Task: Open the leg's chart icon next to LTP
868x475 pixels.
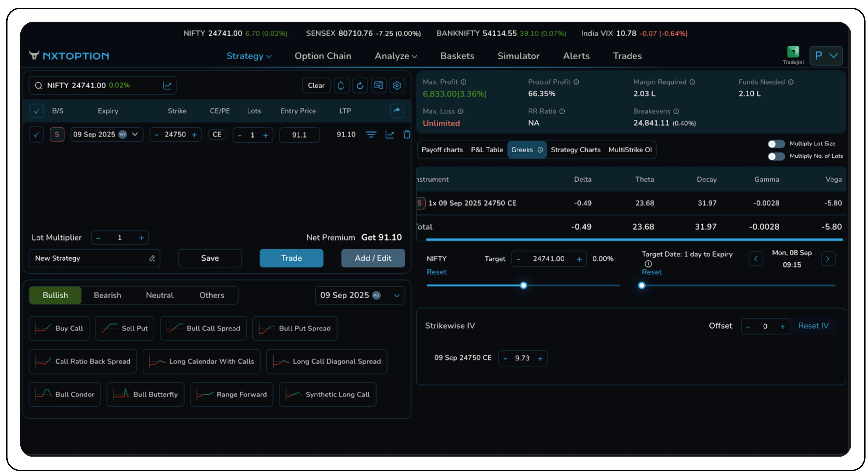Action: 389,135
